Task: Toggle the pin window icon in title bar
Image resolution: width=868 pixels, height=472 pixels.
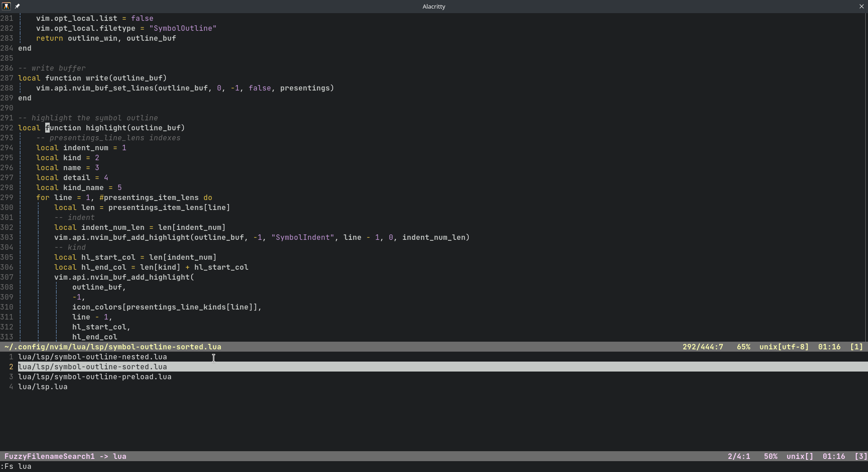Action: tap(17, 6)
